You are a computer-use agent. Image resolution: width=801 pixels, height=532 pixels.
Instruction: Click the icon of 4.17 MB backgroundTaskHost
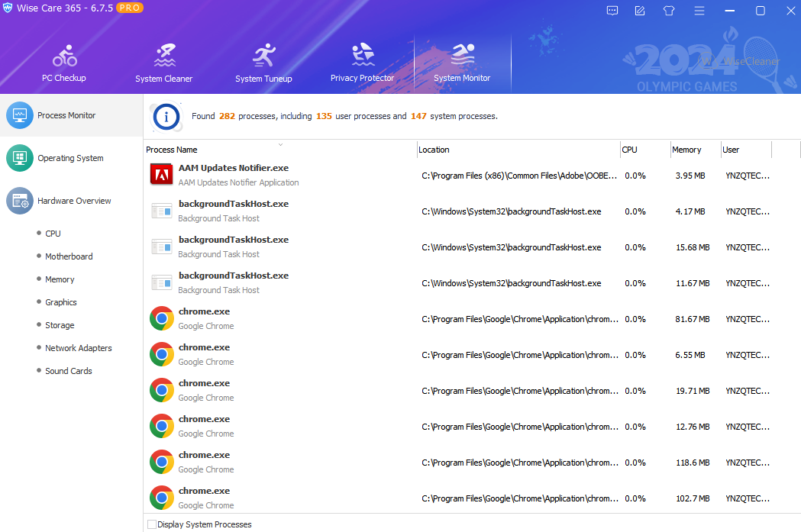(161, 211)
